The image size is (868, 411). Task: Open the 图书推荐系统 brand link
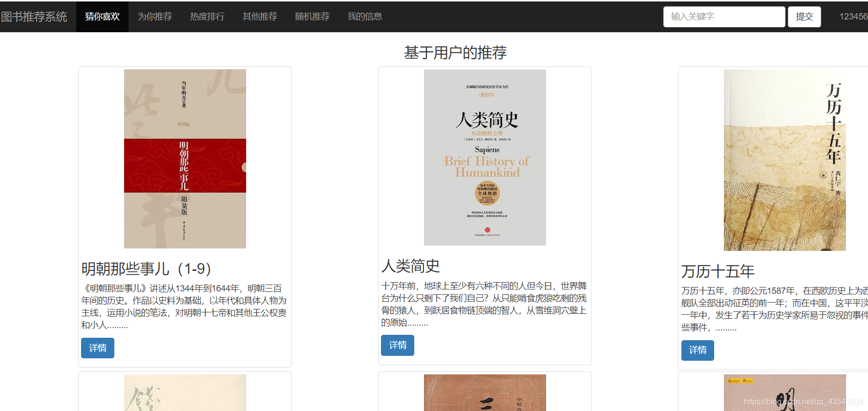(x=34, y=17)
